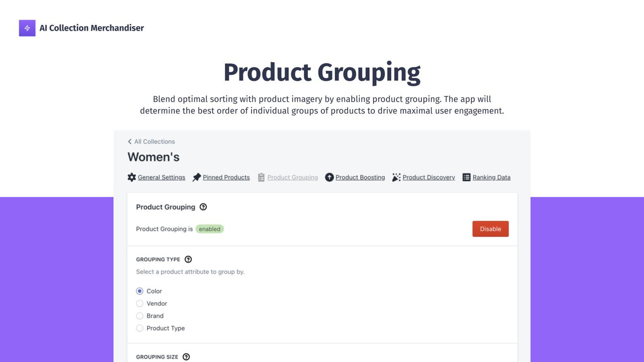The height and width of the screenshot is (362, 644).
Task: Click the clipboard icon on Product Grouping tab
Action: point(261,177)
